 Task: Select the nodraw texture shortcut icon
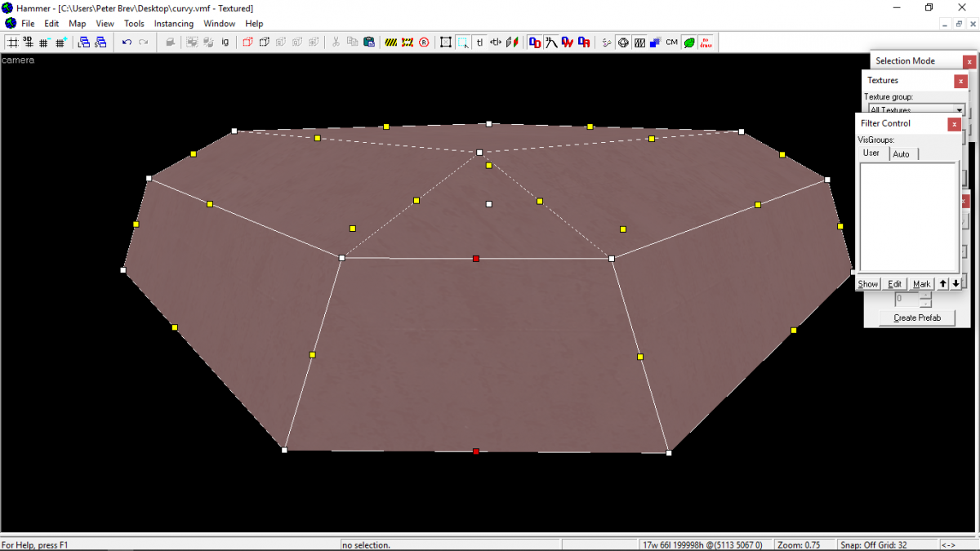(x=706, y=42)
